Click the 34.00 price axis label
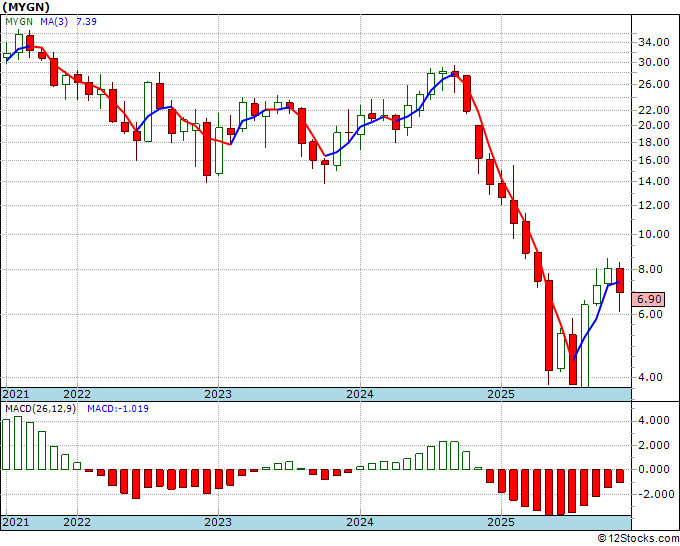The image size is (680, 546). pyautogui.click(x=654, y=43)
